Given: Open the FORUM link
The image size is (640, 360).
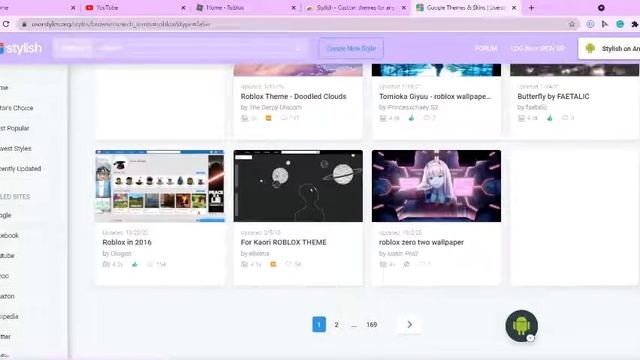Looking at the screenshot, I should click(x=486, y=48).
